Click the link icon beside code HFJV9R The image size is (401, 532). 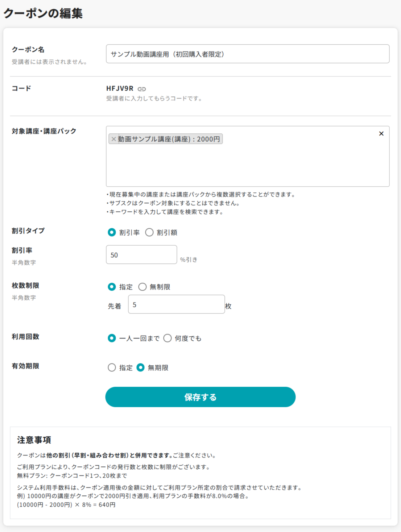pos(142,89)
